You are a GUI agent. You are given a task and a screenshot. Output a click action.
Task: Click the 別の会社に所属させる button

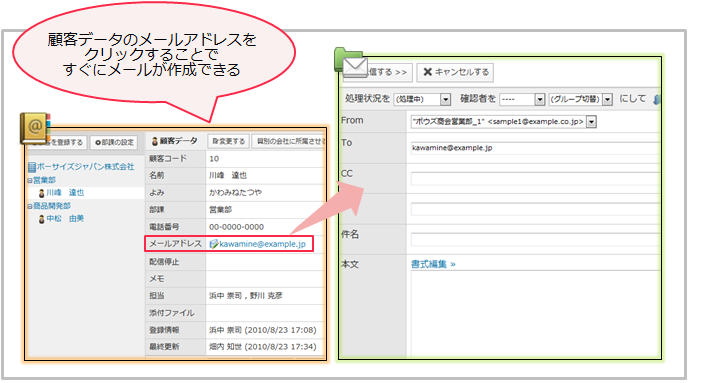pos(289,141)
